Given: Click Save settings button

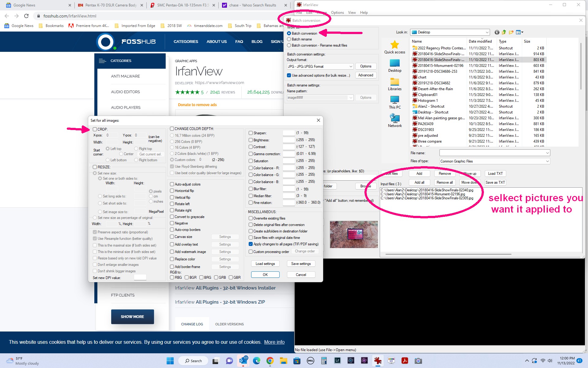Looking at the screenshot, I should pyautogui.click(x=301, y=264).
